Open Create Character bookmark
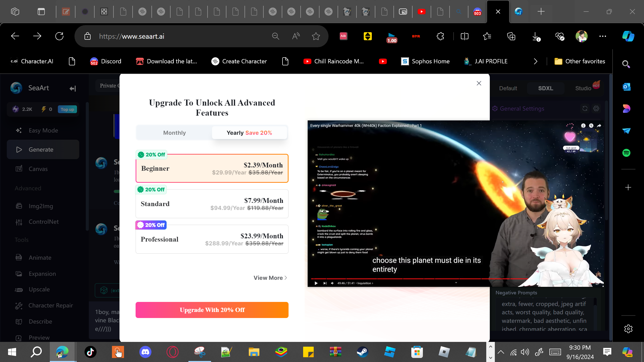 pyautogui.click(x=239, y=61)
